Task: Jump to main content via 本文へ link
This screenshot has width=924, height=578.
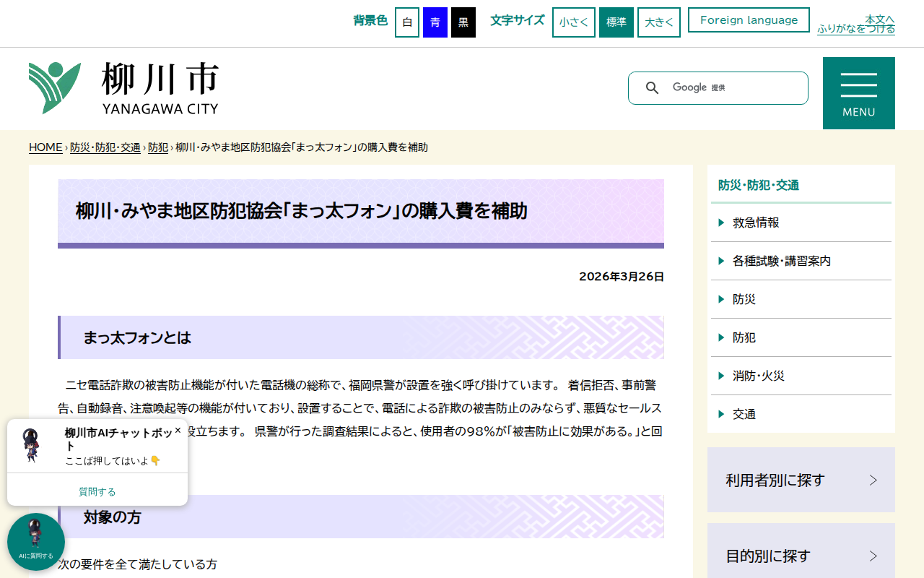Action: [x=880, y=19]
